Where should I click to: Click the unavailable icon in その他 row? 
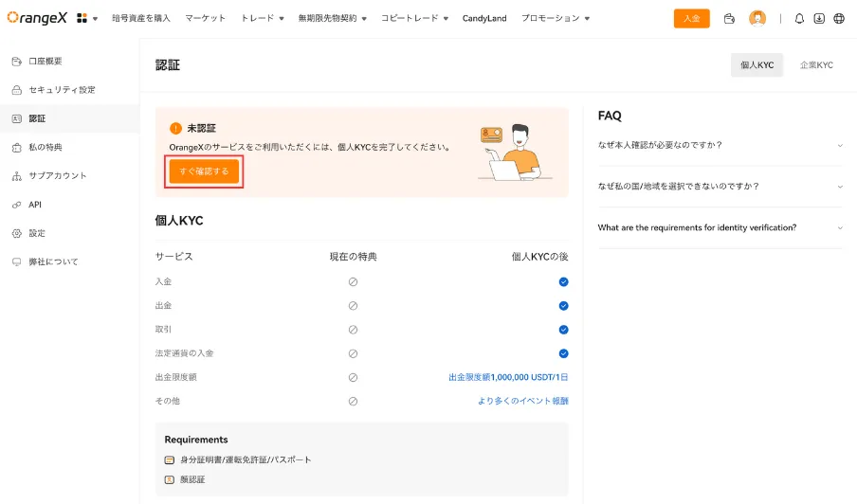tap(353, 402)
